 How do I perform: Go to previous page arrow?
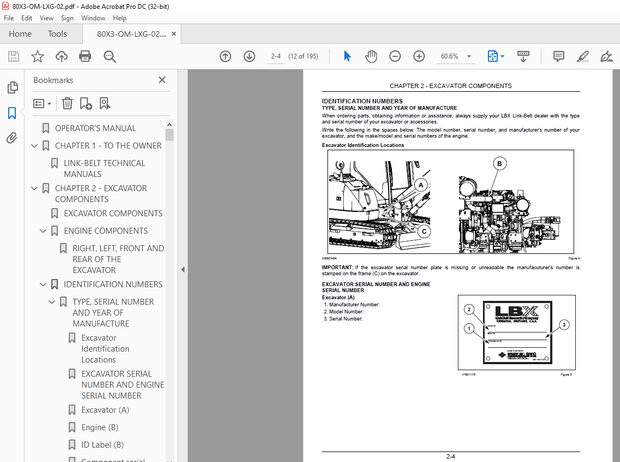pyautogui.click(x=225, y=57)
